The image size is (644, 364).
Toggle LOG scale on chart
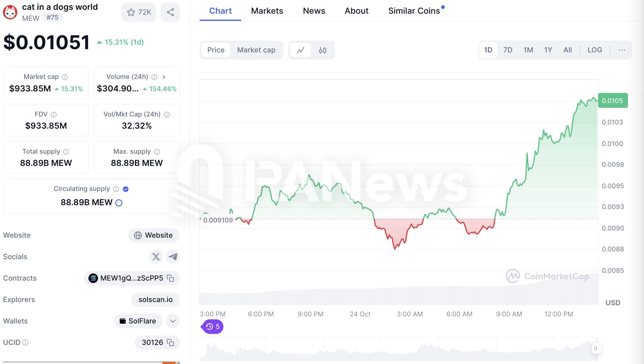point(595,50)
